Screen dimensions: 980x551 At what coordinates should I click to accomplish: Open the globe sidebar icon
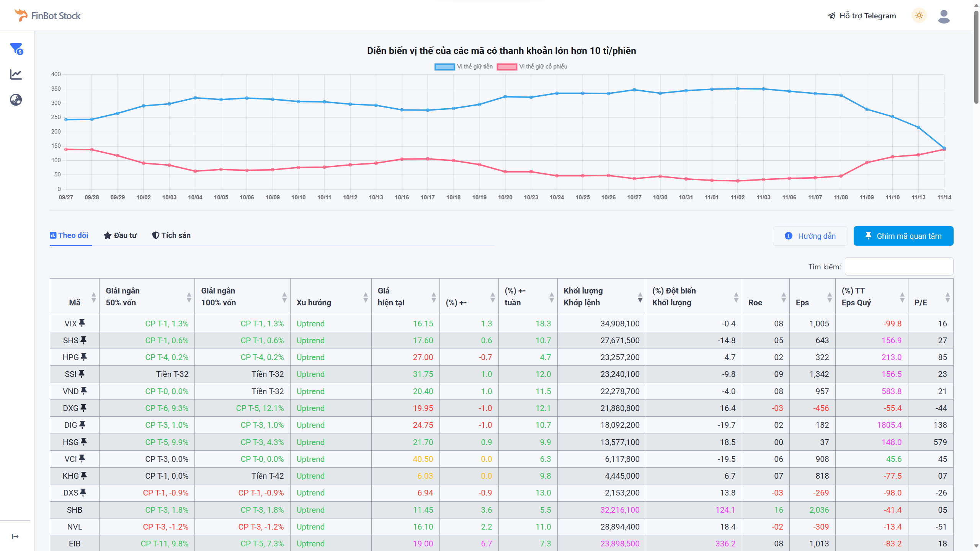16,100
